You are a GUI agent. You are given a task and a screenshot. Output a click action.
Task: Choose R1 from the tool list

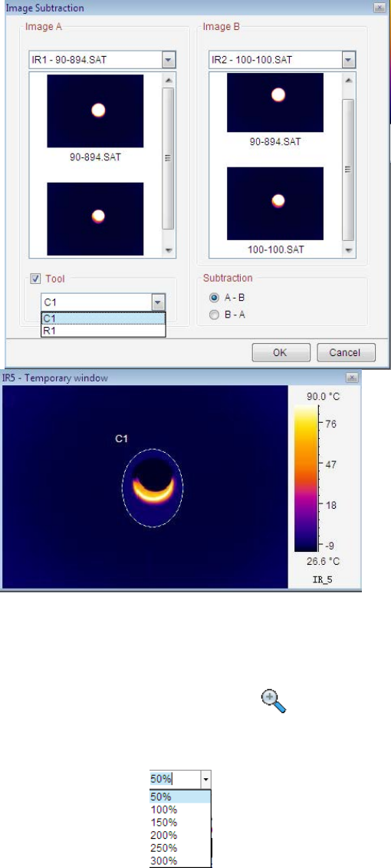tap(103, 330)
